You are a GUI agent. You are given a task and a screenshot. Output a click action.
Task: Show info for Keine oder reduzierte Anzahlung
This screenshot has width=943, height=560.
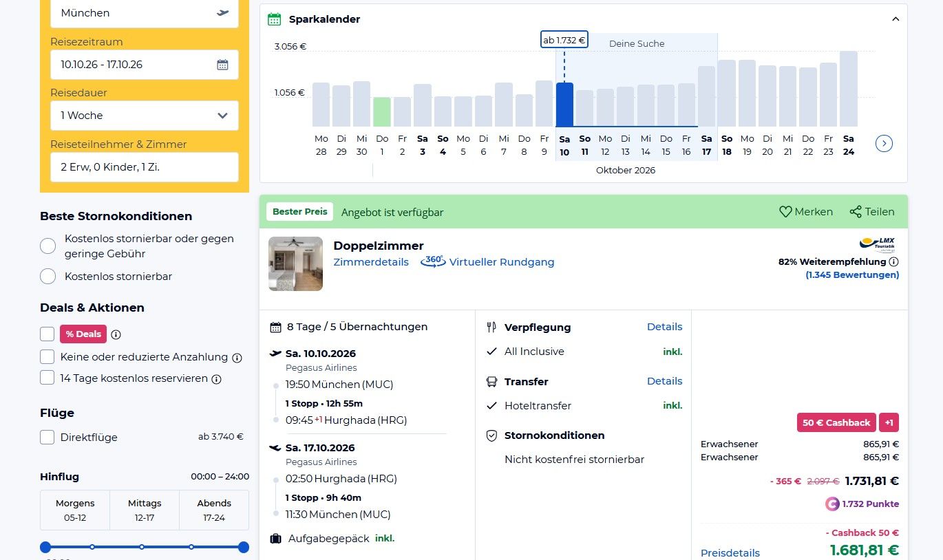pyautogui.click(x=237, y=358)
